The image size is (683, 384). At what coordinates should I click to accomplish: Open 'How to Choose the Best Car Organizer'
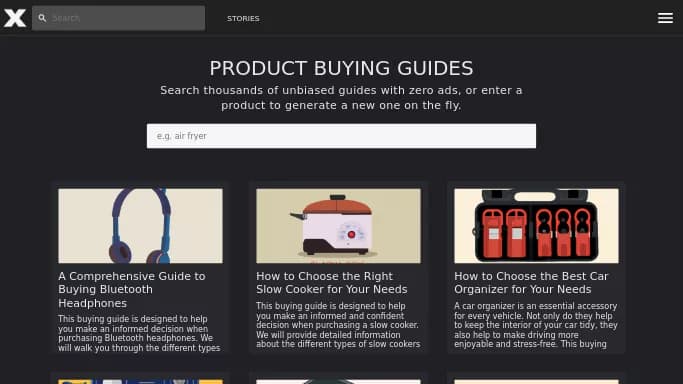(531, 283)
